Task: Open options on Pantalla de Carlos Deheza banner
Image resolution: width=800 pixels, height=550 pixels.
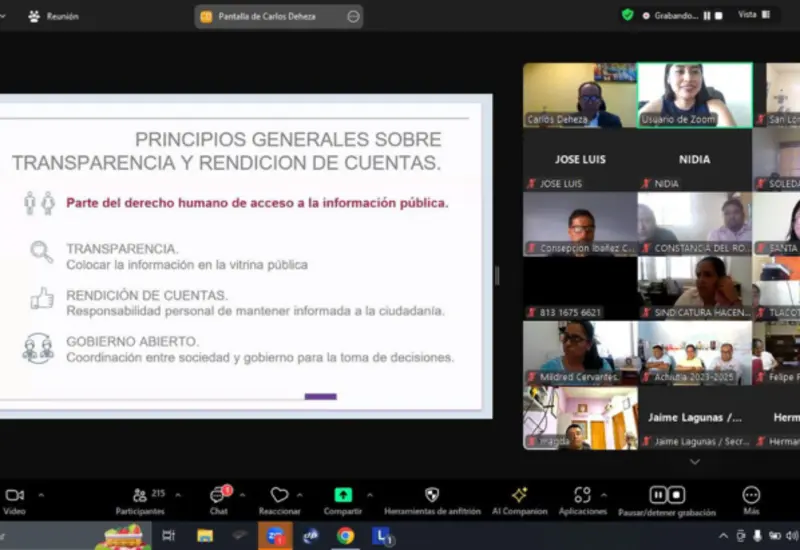Action: (353, 16)
